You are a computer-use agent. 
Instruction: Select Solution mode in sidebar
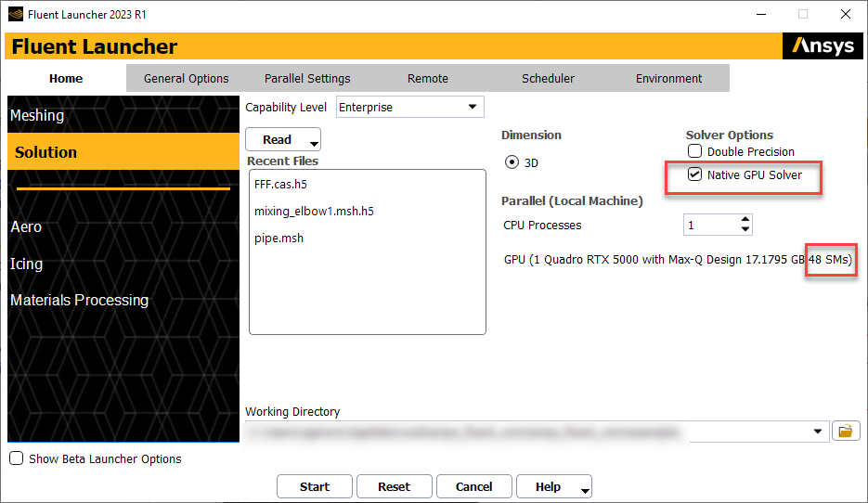point(123,151)
